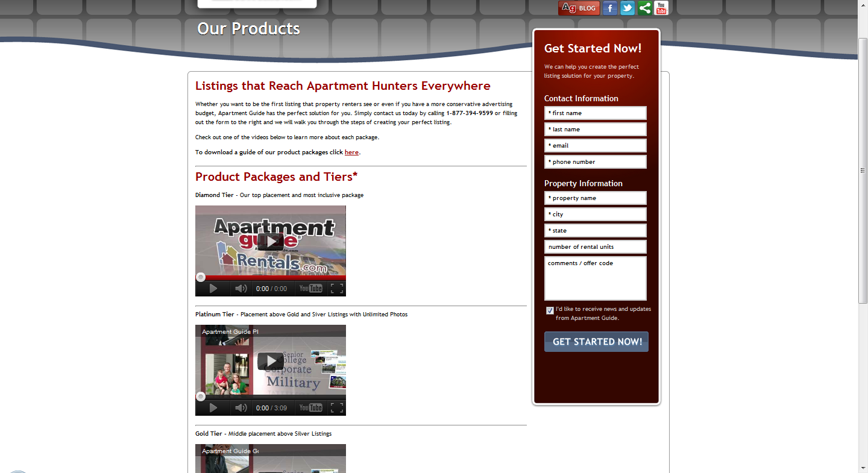Image resolution: width=868 pixels, height=473 pixels.
Task: Open the product packages guide 'here' link
Action: pos(351,152)
